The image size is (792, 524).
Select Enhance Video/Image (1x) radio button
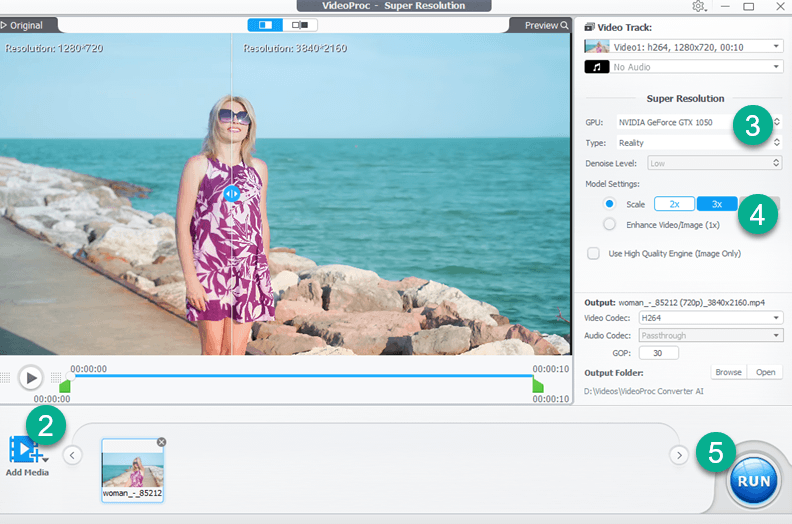pyautogui.click(x=609, y=224)
